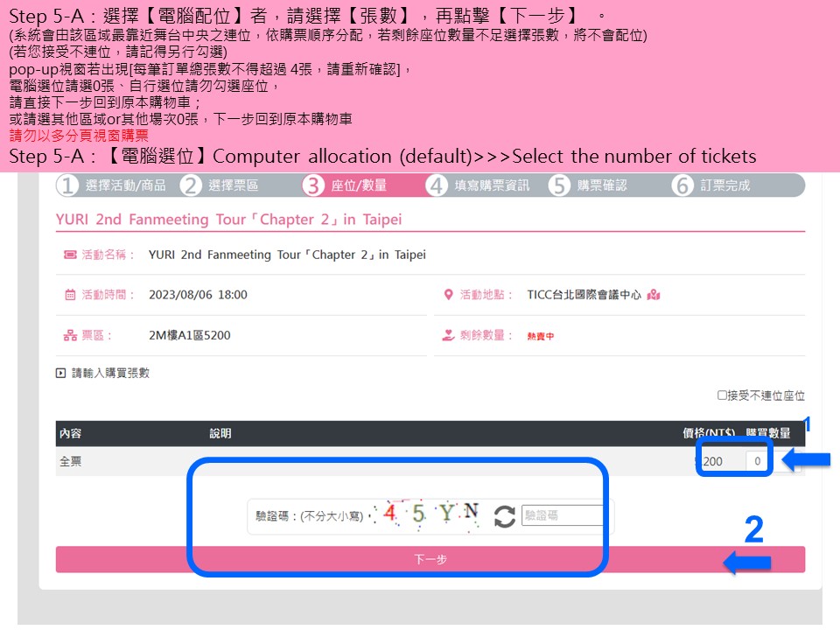This screenshot has height=630, width=840.
Task: Click the zone icon beside 票區
Action: pyautogui.click(x=70, y=335)
